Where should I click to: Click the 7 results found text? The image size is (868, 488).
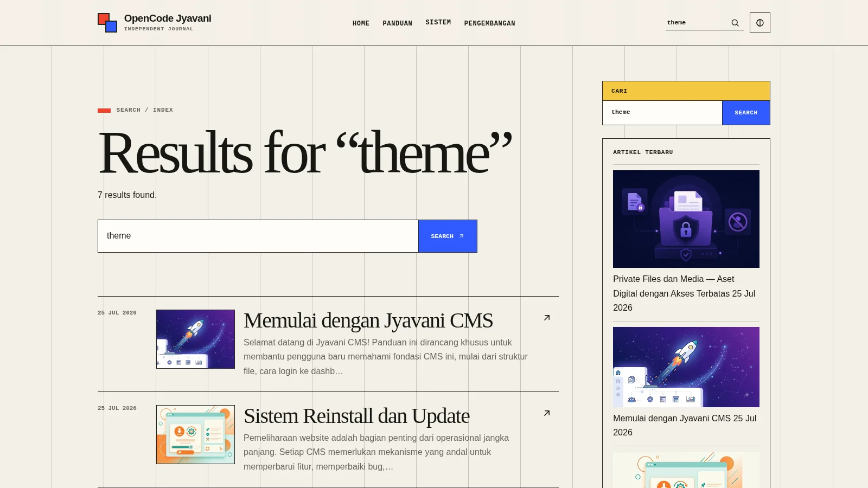click(x=127, y=195)
